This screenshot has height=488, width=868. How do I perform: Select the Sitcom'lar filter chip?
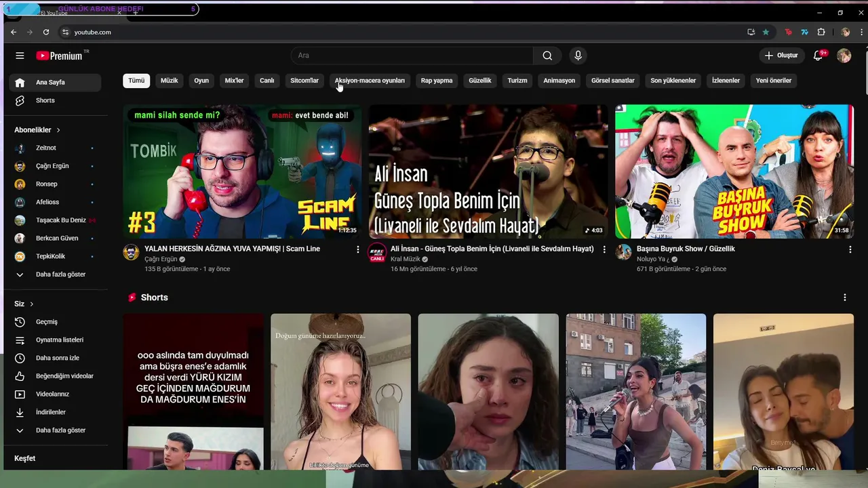pos(304,81)
